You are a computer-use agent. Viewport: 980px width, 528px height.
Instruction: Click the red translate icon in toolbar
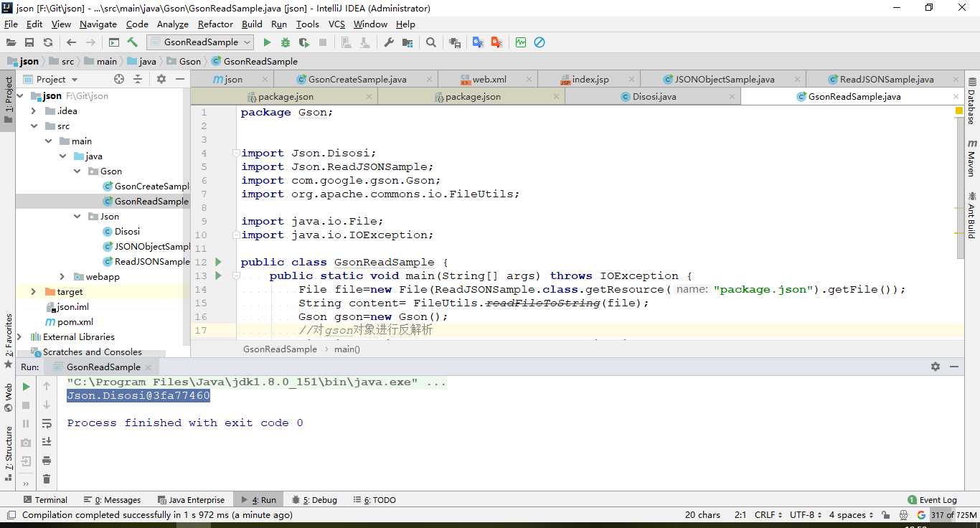coord(496,42)
